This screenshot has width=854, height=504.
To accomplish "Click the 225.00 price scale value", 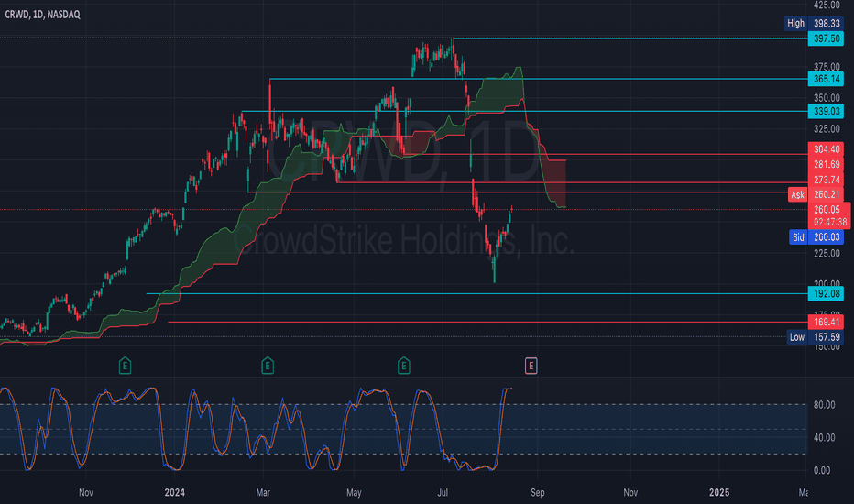I will 827,253.
